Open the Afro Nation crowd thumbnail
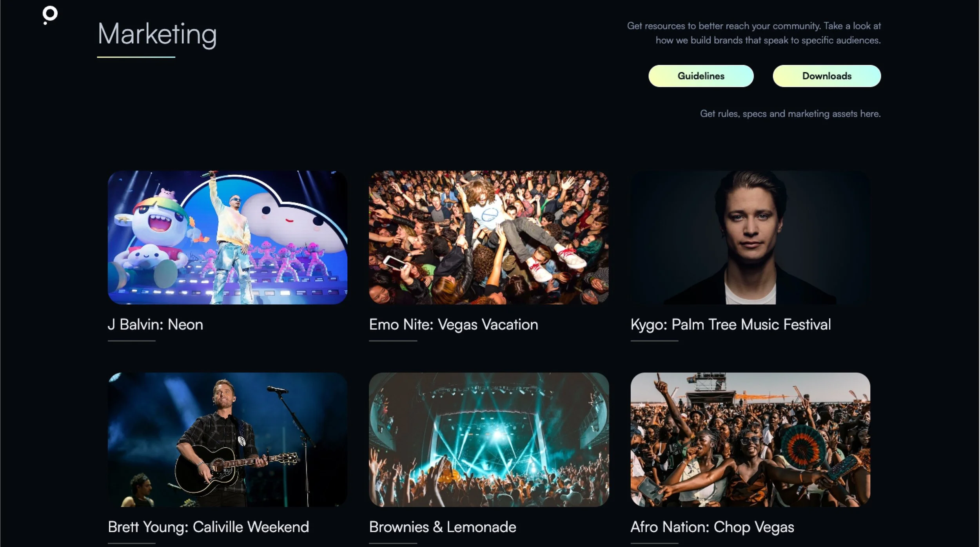980x547 pixels. [x=750, y=440]
